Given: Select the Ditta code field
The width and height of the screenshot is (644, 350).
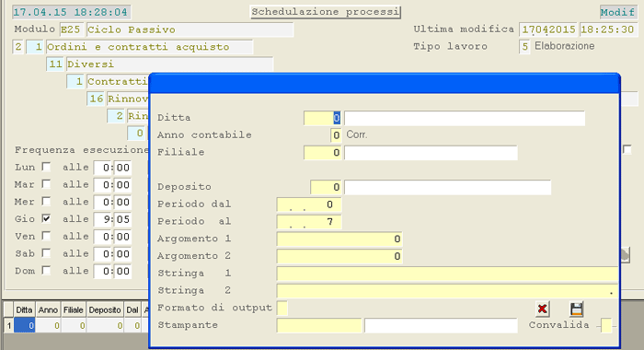Looking at the screenshot, I should tap(322, 118).
